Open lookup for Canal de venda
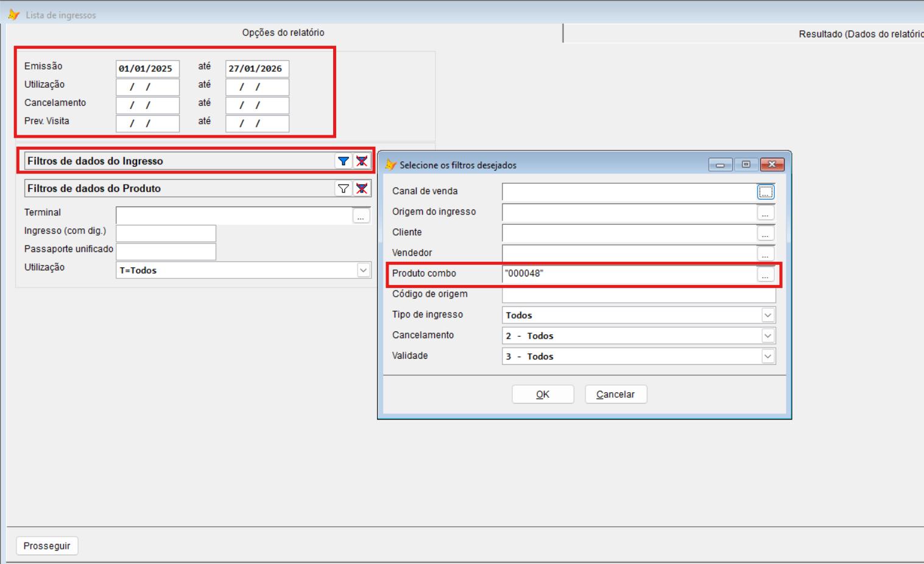Image resolution: width=924 pixels, height=564 pixels. tap(766, 192)
